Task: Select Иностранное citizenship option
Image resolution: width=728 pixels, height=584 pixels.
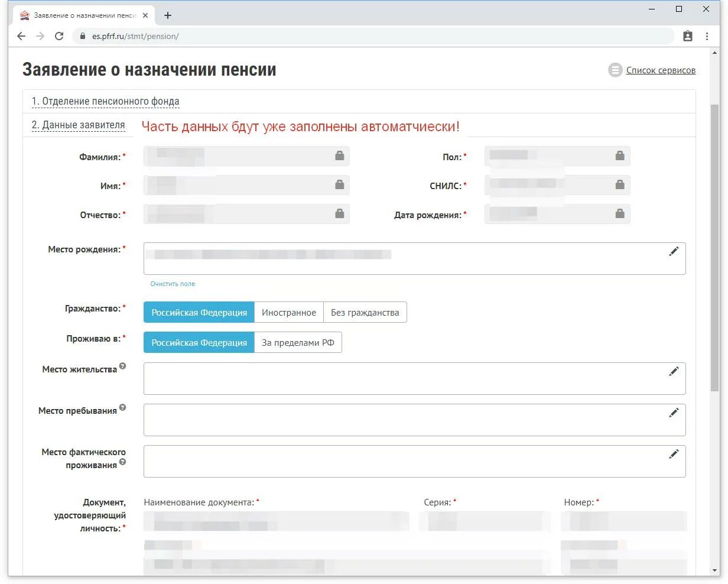Action: click(x=289, y=312)
